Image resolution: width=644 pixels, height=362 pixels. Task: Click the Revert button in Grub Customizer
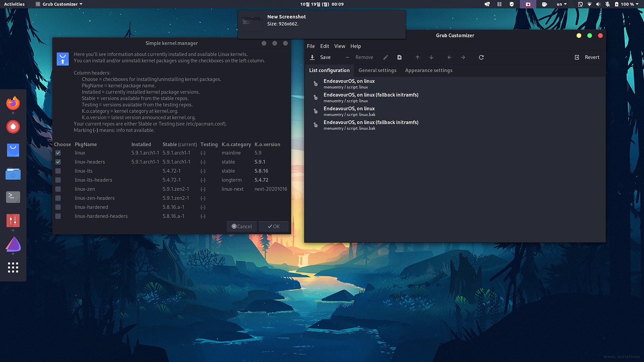click(x=587, y=57)
